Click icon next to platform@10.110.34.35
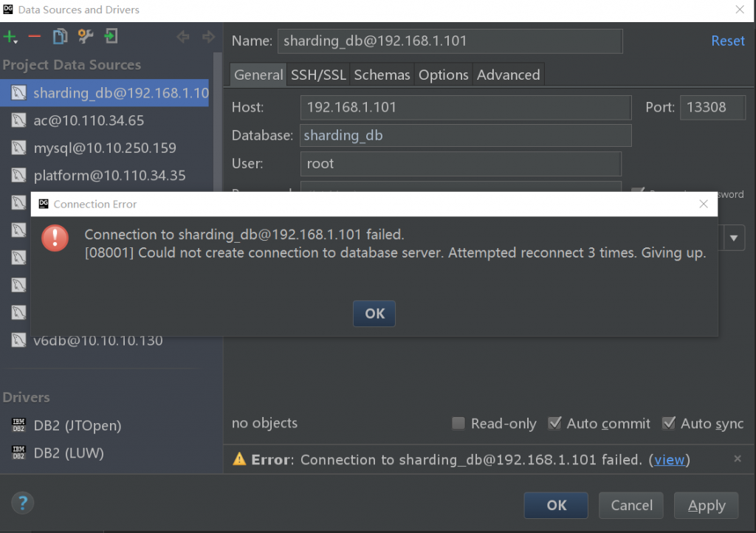This screenshot has height=533, width=756. (18, 175)
